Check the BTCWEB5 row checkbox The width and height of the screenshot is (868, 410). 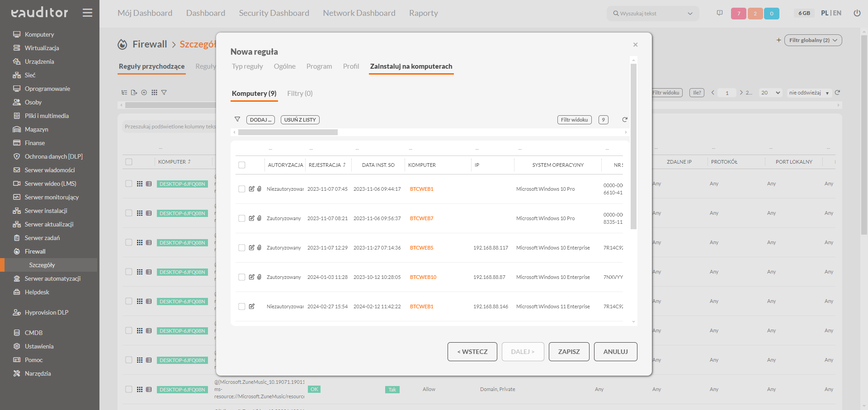point(242,248)
